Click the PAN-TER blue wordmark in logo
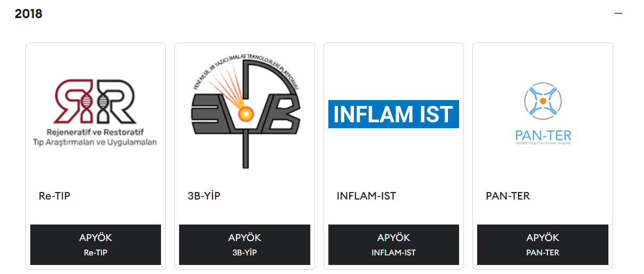Image resolution: width=644 pixels, height=274 pixels. (543, 136)
